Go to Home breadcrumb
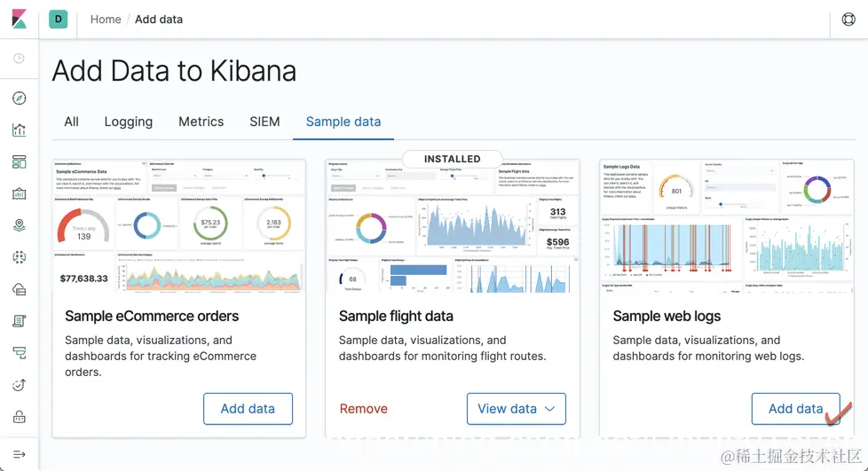The width and height of the screenshot is (868, 471). pyautogui.click(x=106, y=20)
